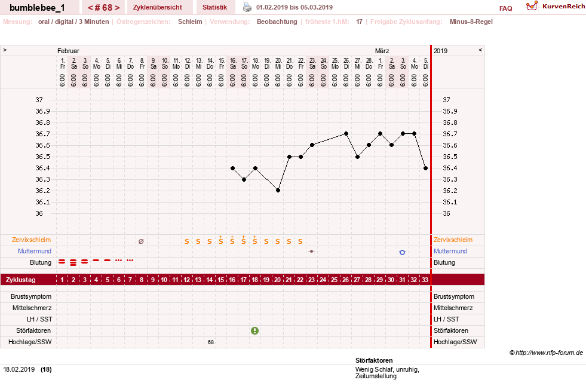Viewport: 586px width, 392px height.
Task: Click the username bumblebee_1
Action: [37, 8]
